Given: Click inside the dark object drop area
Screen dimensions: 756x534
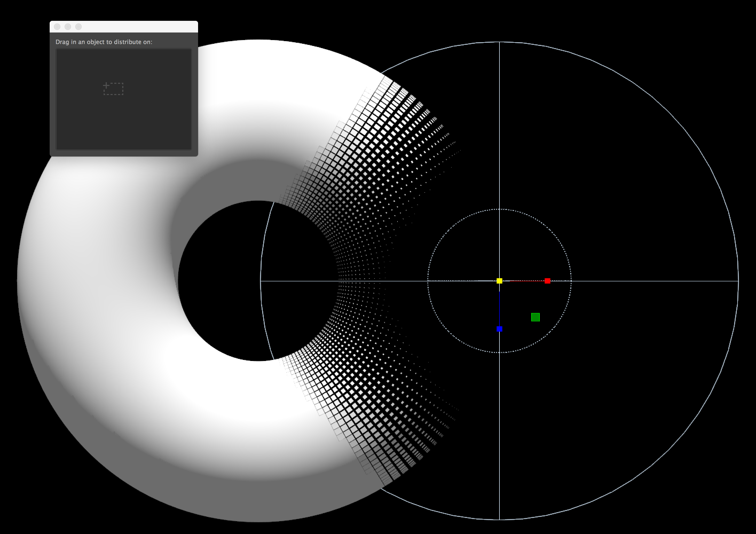Looking at the screenshot, I should coord(124,125).
